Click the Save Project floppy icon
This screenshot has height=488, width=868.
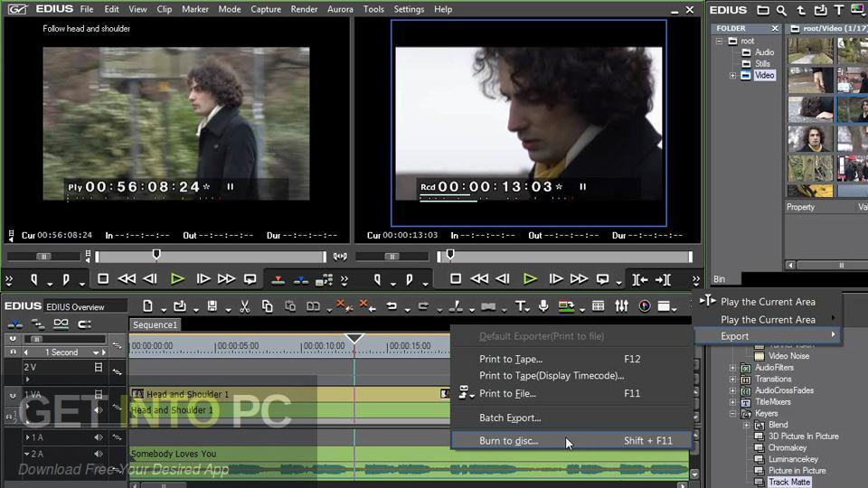[x=212, y=306]
